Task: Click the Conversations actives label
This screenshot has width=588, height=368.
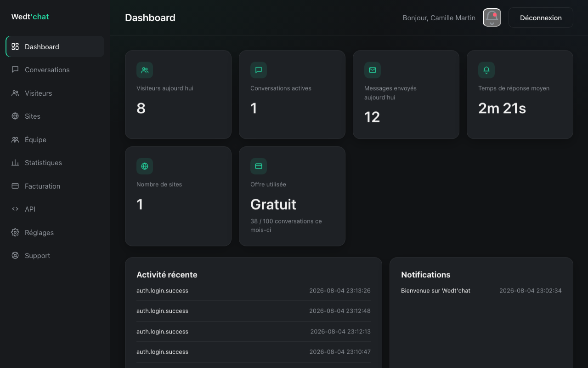Action: (281, 88)
